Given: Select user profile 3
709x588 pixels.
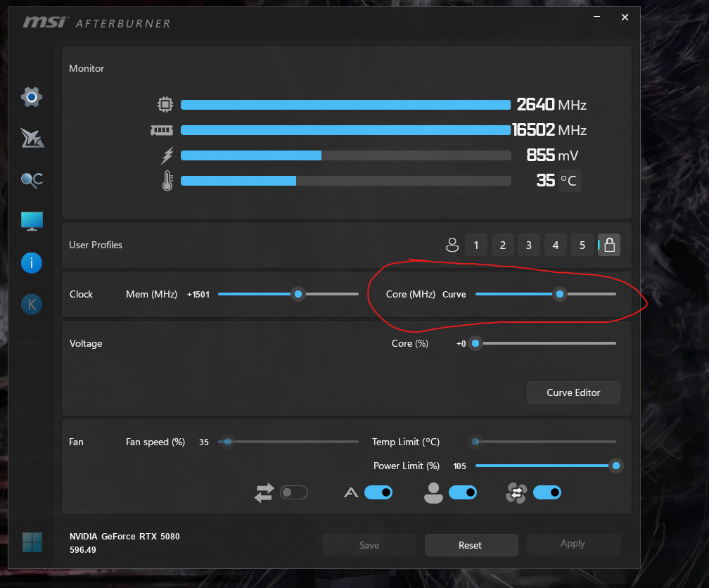Looking at the screenshot, I should coord(529,245).
